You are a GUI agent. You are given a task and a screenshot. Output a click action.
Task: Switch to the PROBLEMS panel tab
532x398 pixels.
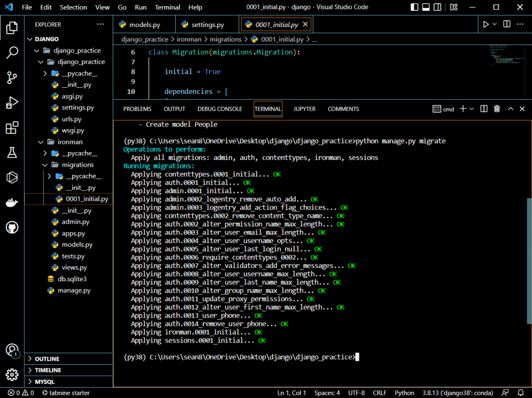tap(137, 109)
